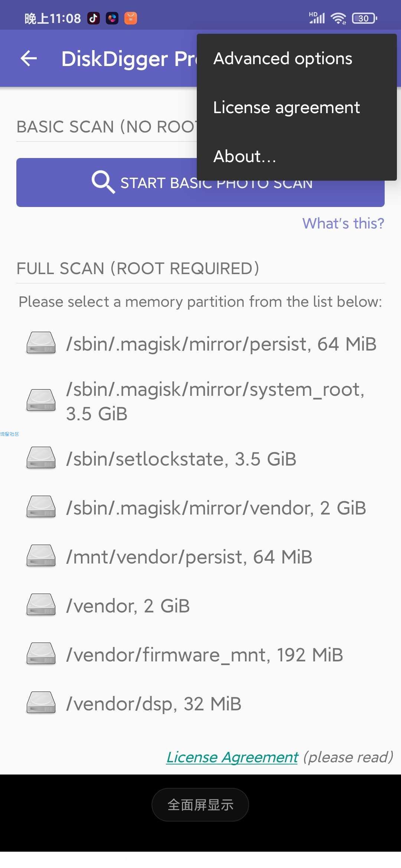Open the "What's this?" link

(x=343, y=223)
